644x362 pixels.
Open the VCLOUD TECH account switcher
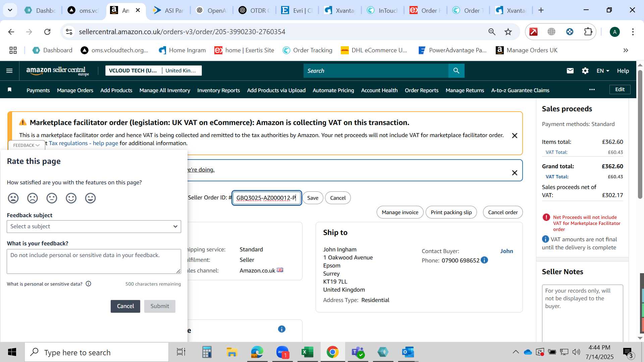pos(154,71)
